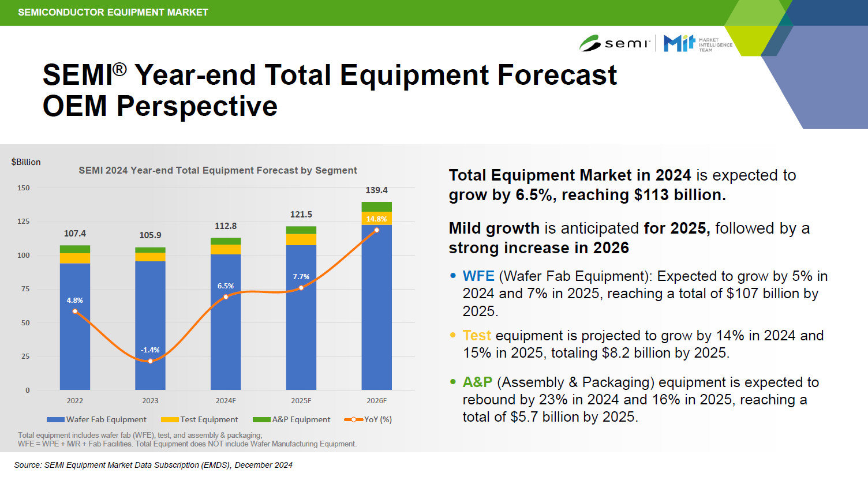Screen dimensions: 868x488
Task: Click the 125 y-axis value
Action: [x=24, y=222]
